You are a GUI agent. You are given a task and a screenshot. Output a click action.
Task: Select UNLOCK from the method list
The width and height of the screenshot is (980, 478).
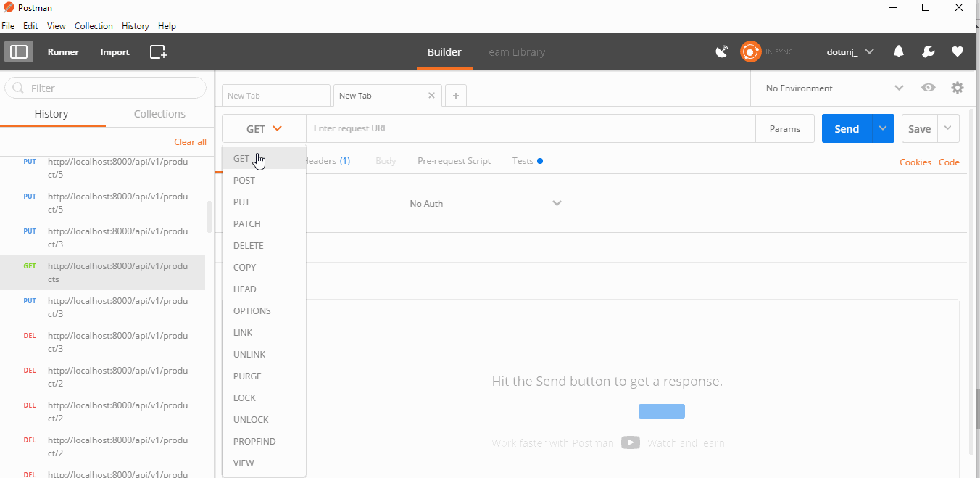pyautogui.click(x=264, y=419)
